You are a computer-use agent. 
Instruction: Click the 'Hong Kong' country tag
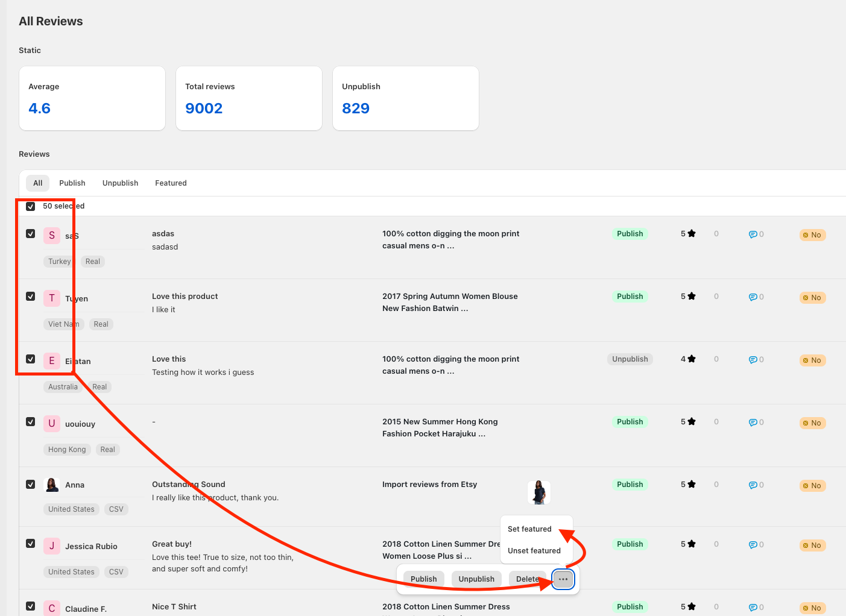coord(67,450)
